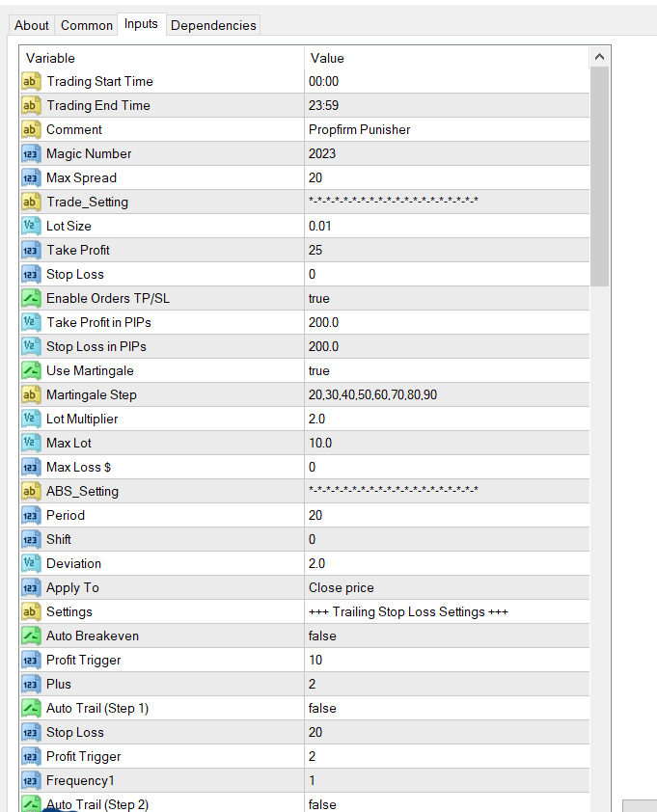This screenshot has height=812, width=657.
Task: Select the Take Profit in PIPs value 200.0
Action: click(x=447, y=322)
